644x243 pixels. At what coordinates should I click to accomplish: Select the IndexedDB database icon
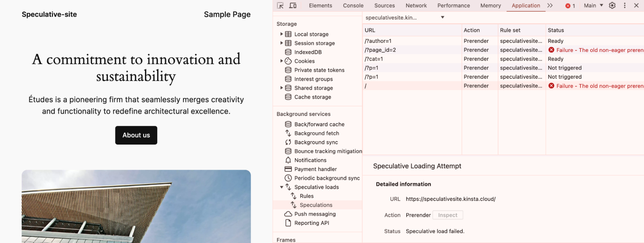click(x=288, y=52)
